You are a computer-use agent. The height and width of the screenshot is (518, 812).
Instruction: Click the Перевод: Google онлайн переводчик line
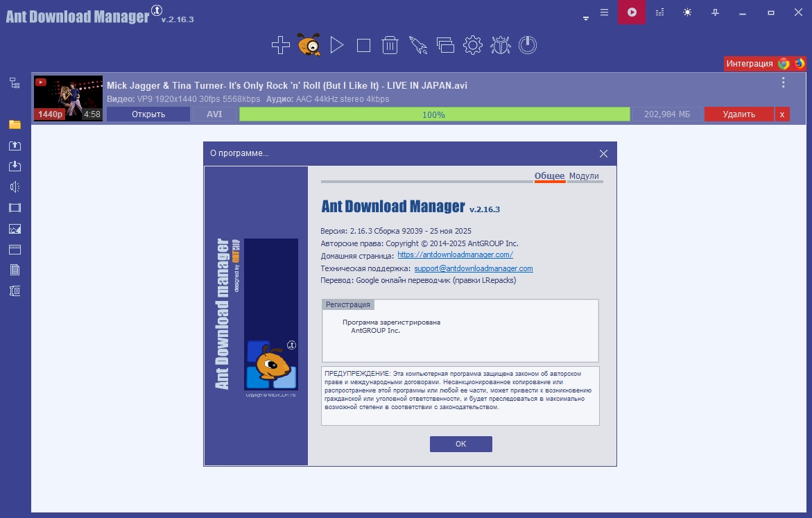click(x=418, y=280)
